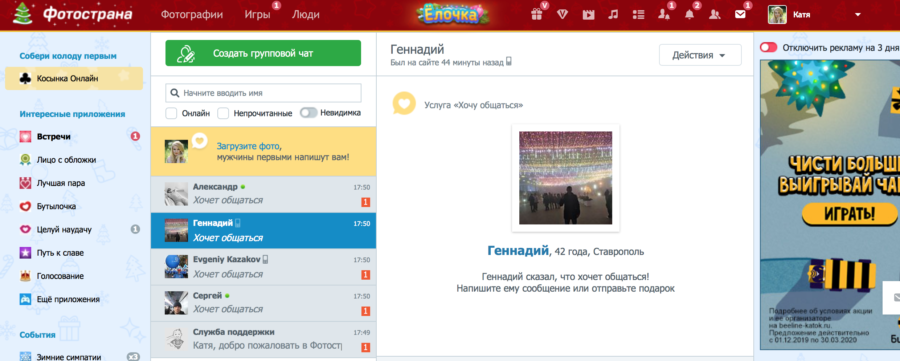Click the video clapperboard icon
The image size is (900, 361).
pos(588,15)
